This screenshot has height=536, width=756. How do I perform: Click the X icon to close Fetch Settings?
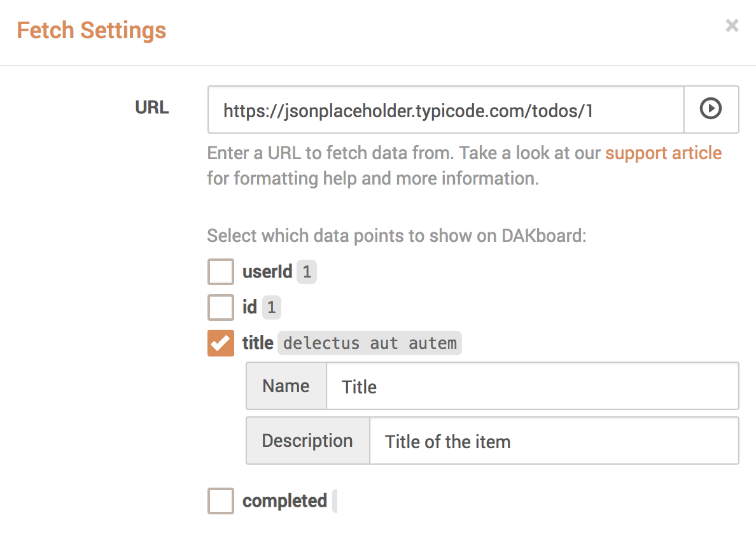point(732,25)
